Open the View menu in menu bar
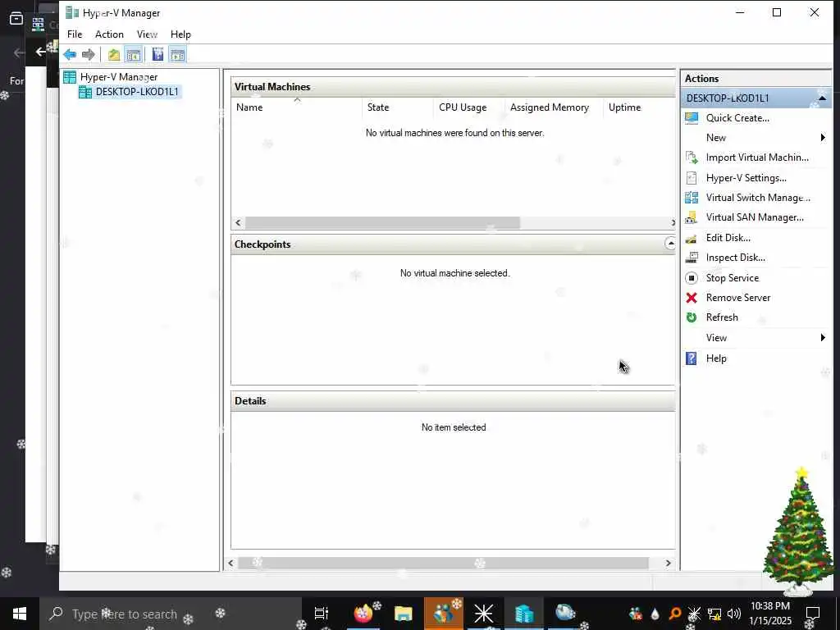The height and width of the screenshot is (630, 840). (147, 34)
